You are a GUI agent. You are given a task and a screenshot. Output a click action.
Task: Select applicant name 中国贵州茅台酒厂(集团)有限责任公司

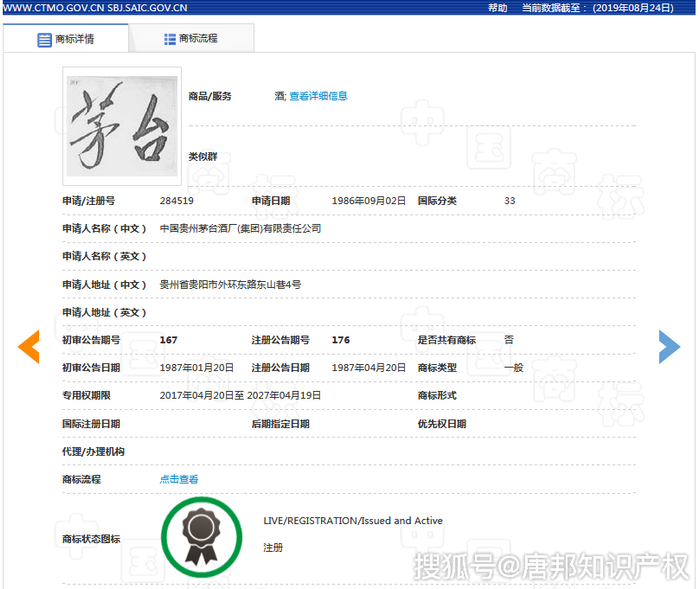tap(241, 229)
